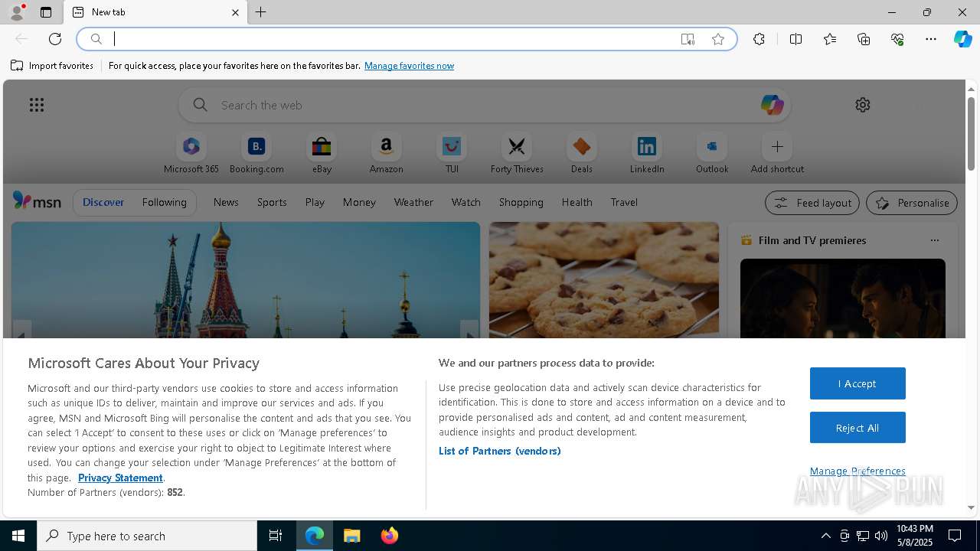This screenshot has height=551, width=980.
Task: Open the TUI shortcut
Action: click(x=452, y=154)
